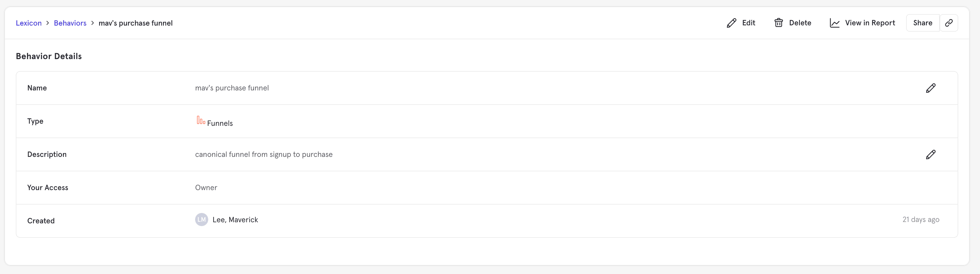Copy link using the chain icon

tap(948, 23)
